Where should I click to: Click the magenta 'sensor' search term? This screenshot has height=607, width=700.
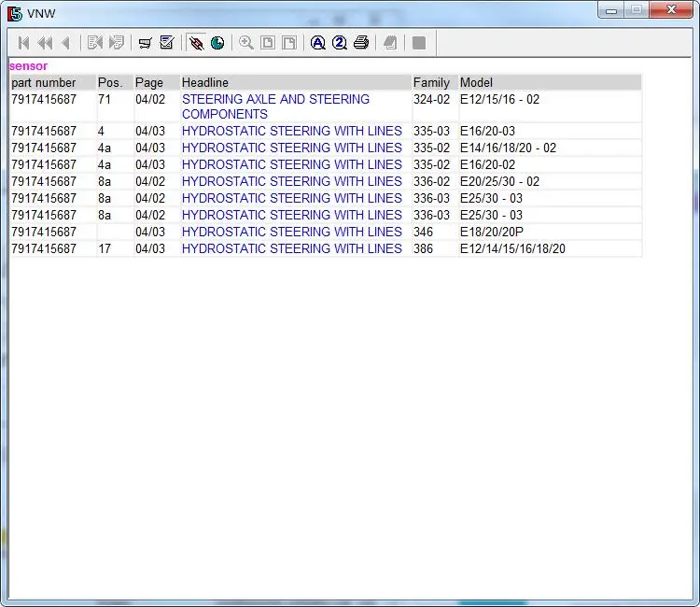pos(28,66)
